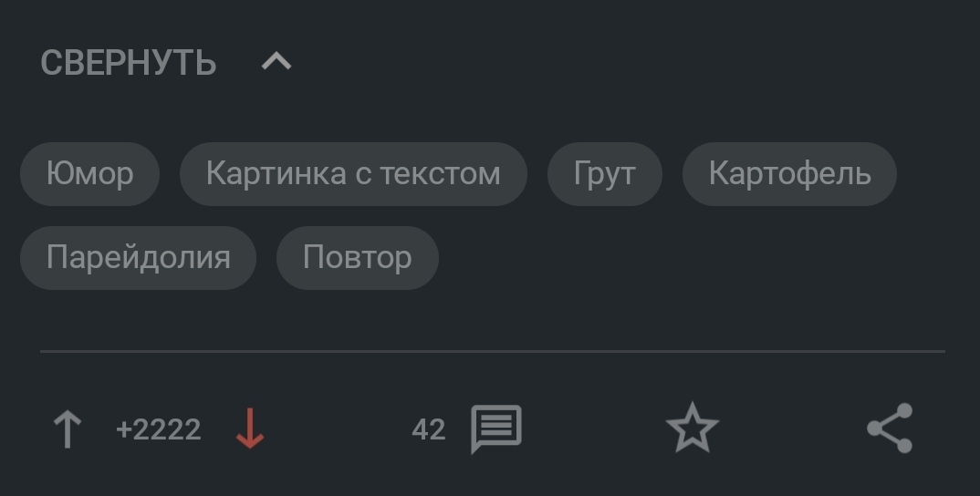Viewport: 980px width, 496px height.
Task: Click the СВЕРНУТЬ collapse label
Action: tap(128, 63)
